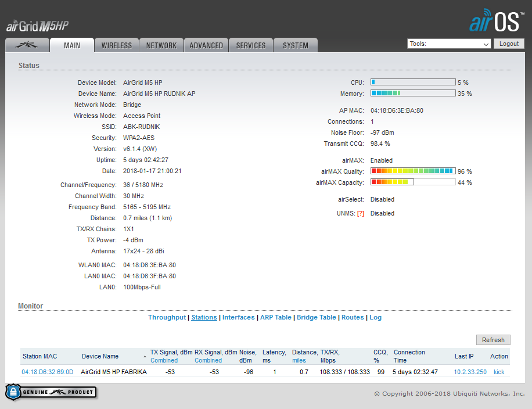Click the Genuine Product badge
This screenshot has height=409, width=532.
click(x=51, y=392)
